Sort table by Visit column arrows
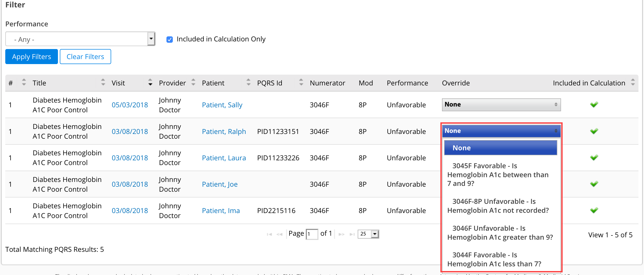The height and width of the screenshot is (275, 644). [x=150, y=83]
